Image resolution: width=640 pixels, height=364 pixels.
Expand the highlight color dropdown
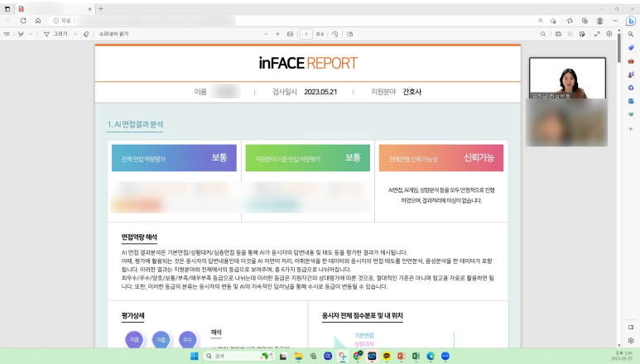[x=30, y=34]
